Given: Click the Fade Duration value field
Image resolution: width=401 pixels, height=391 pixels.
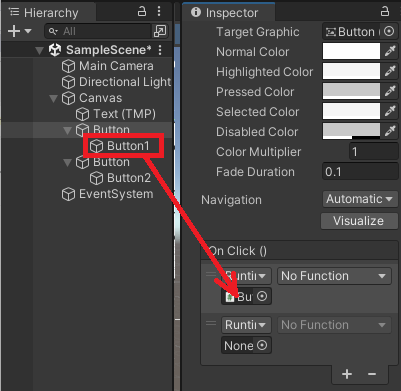Looking at the screenshot, I should (360, 172).
